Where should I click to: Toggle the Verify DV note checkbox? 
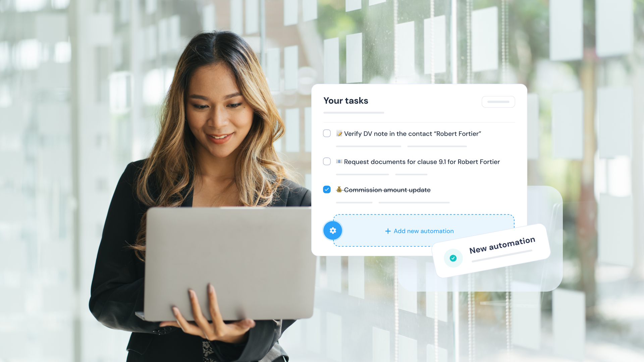[327, 133]
